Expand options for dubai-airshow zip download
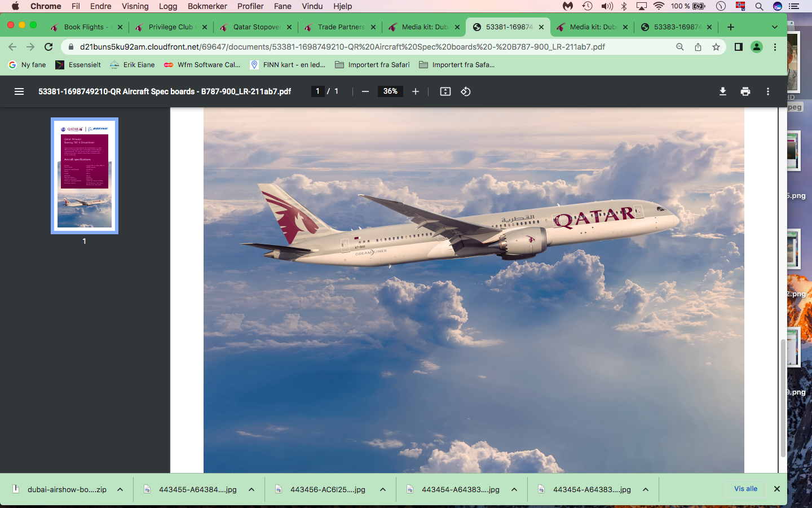 pyautogui.click(x=120, y=489)
